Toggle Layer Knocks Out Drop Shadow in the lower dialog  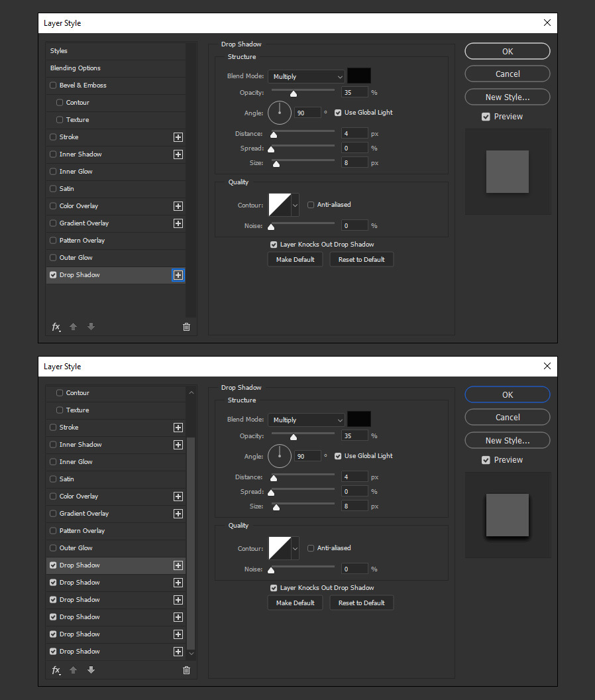(274, 588)
